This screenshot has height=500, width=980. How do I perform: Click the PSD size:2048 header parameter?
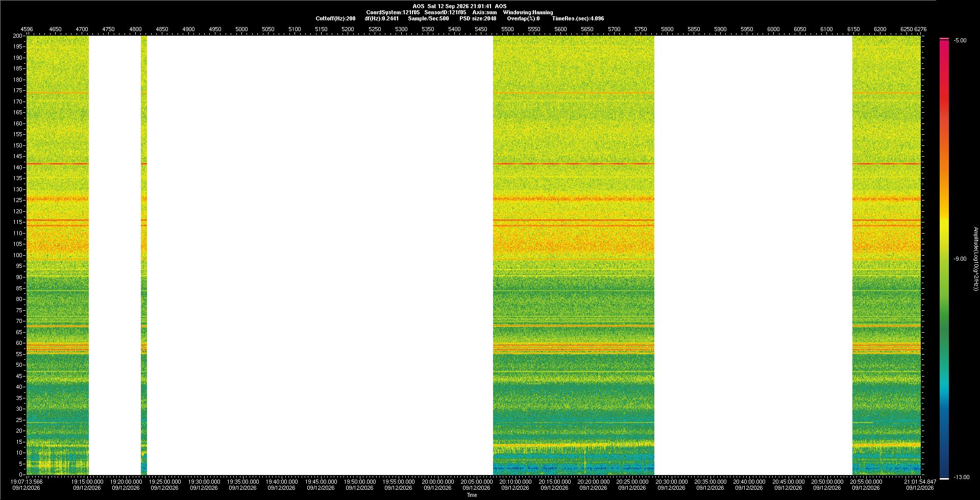click(x=478, y=18)
